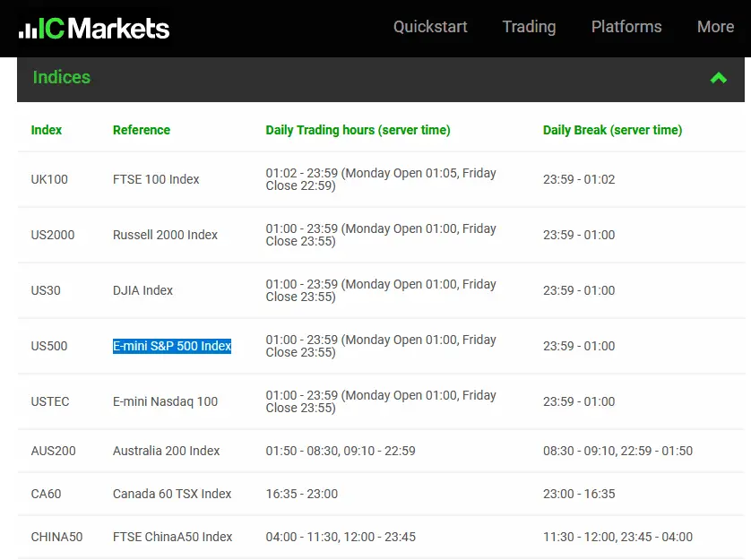Select the FTSE 100 Index reference
This screenshot has width=751, height=560.
coord(156,179)
